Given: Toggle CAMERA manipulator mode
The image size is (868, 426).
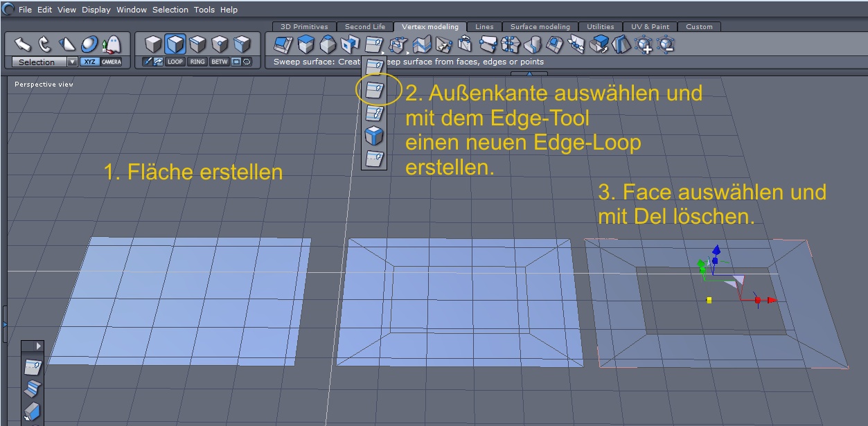Looking at the screenshot, I should (111, 62).
